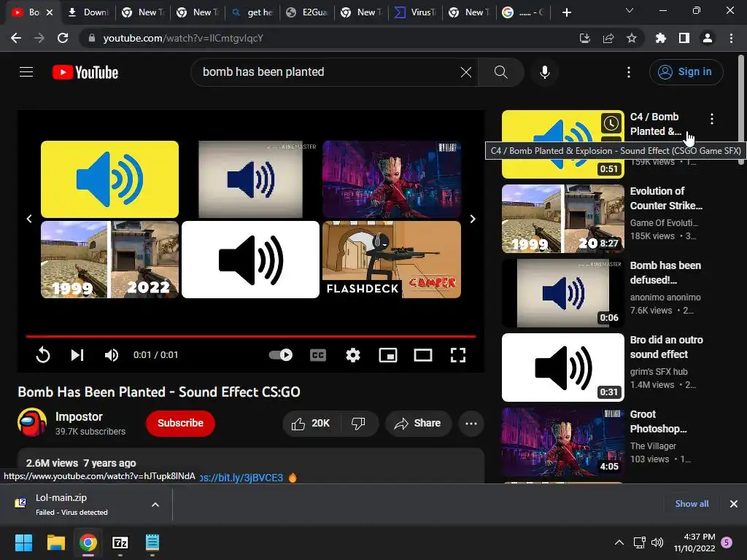747x560 pixels.
Task: Reload the current page
Action: pos(63,38)
